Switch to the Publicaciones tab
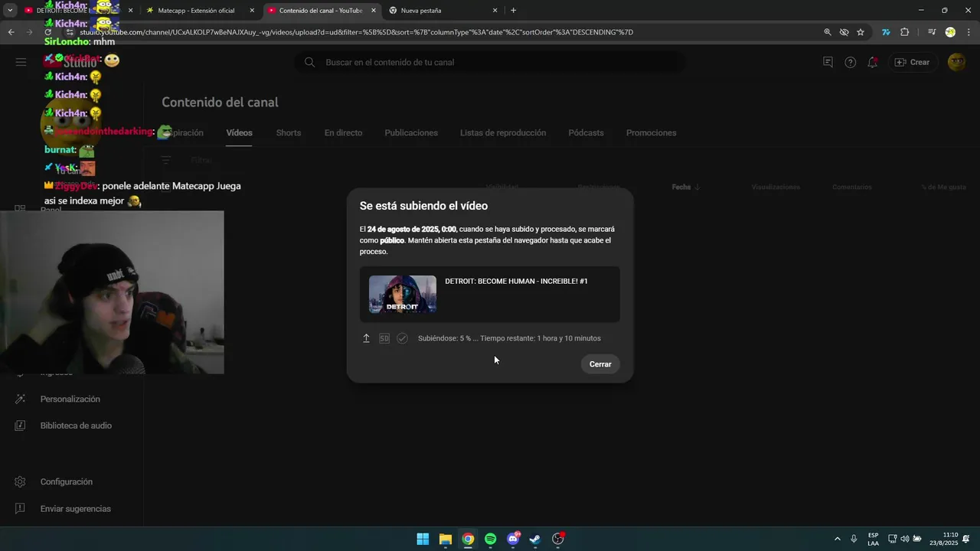The width and height of the screenshot is (980, 551). click(x=411, y=132)
